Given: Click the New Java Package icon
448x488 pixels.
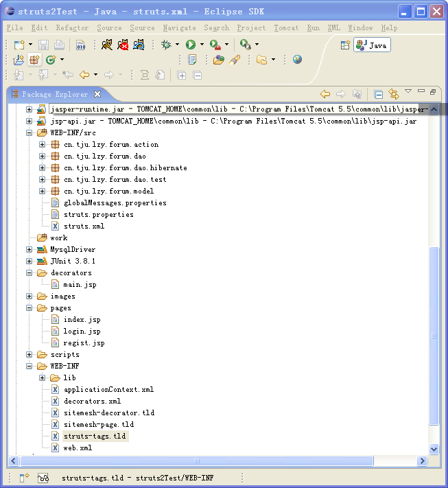Looking at the screenshot, I should coord(34,60).
